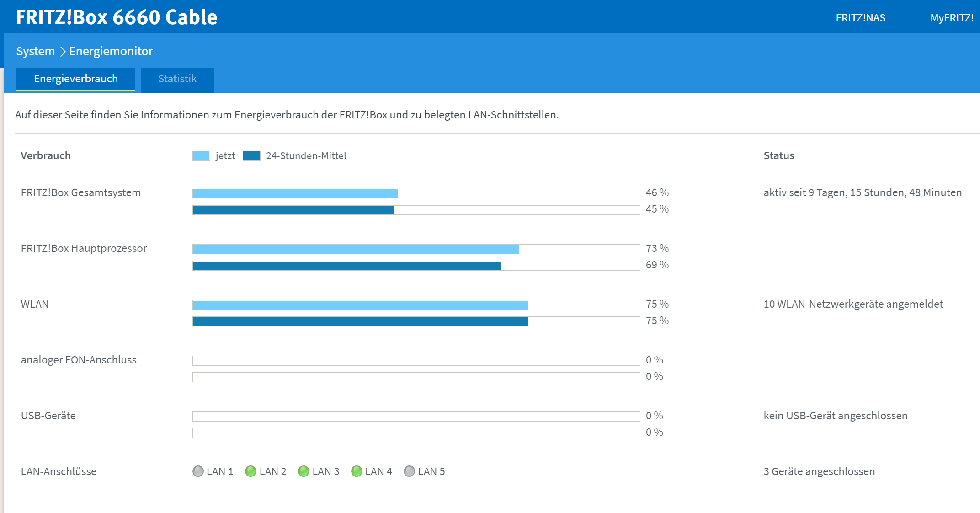980x513 pixels.
Task: Open the FRITZ!NAS link
Action: [x=860, y=18]
